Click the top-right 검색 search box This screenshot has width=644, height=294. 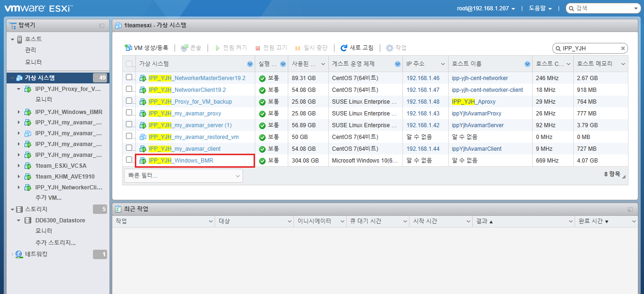click(x=602, y=8)
